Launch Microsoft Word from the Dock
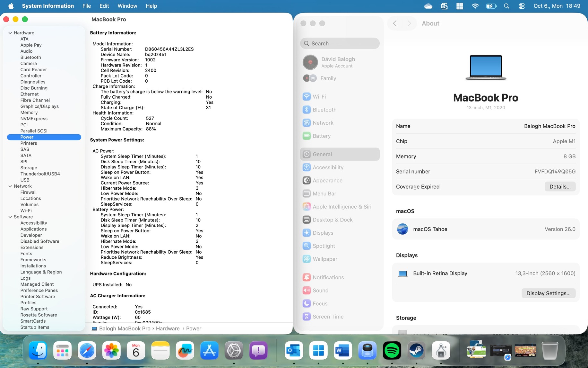The width and height of the screenshot is (588, 368). (343, 350)
